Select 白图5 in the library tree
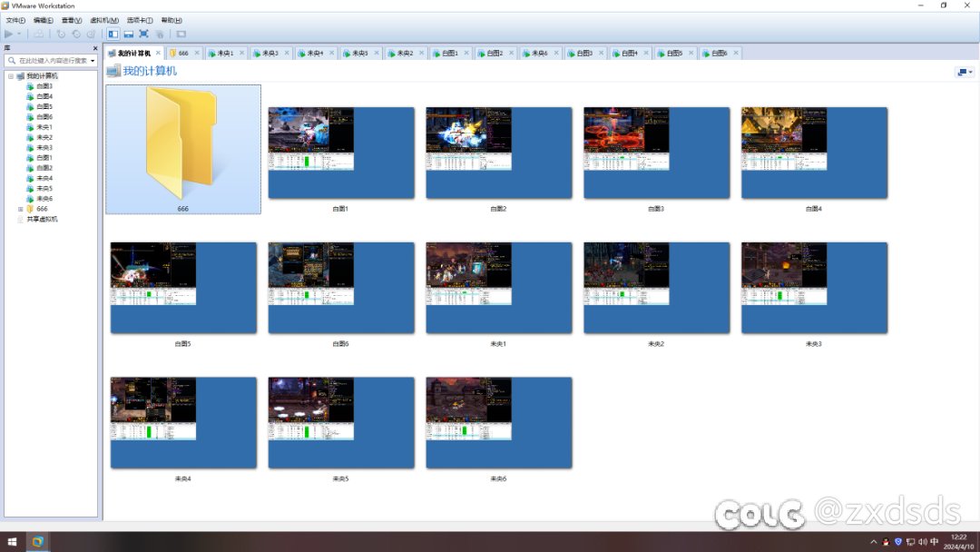This screenshot has width=980, height=552. 44,107
